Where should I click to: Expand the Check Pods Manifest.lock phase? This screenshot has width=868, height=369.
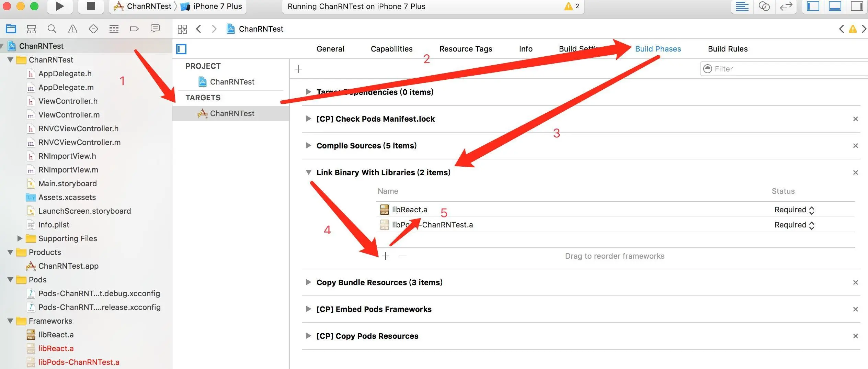[308, 119]
